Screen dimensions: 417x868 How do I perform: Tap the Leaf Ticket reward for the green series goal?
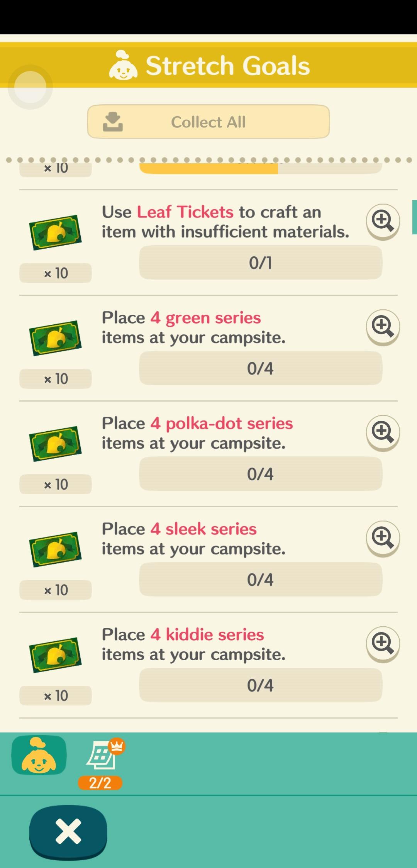[x=56, y=338]
